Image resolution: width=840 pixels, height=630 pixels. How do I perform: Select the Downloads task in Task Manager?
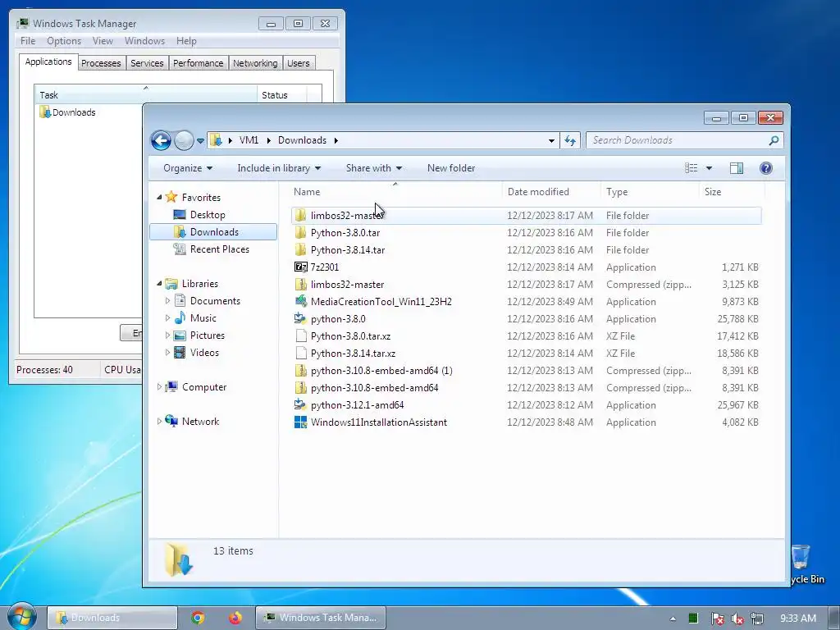(67, 112)
